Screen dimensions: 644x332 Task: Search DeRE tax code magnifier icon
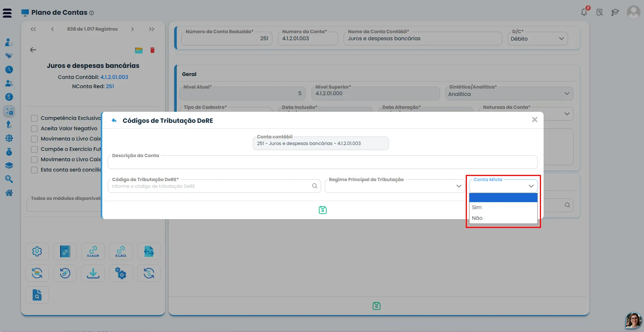[x=315, y=186]
